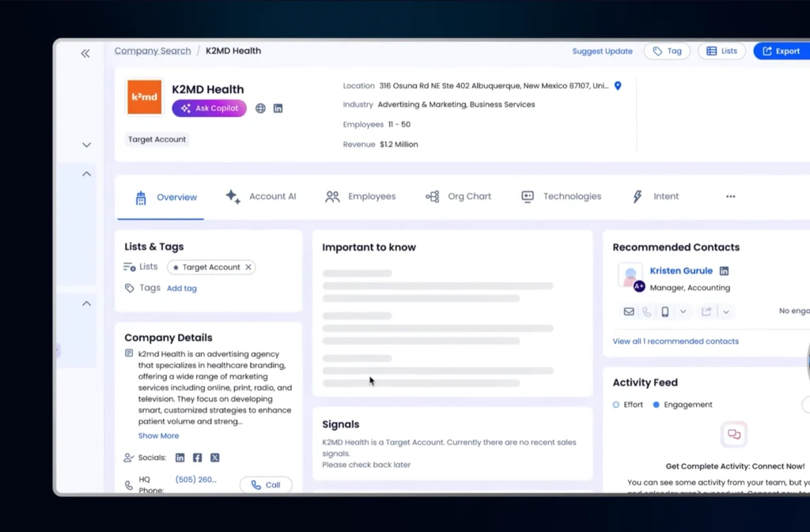810x532 pixels.
Task: Open the LinkedIn icon under Socials
Action: coord(180,458)
